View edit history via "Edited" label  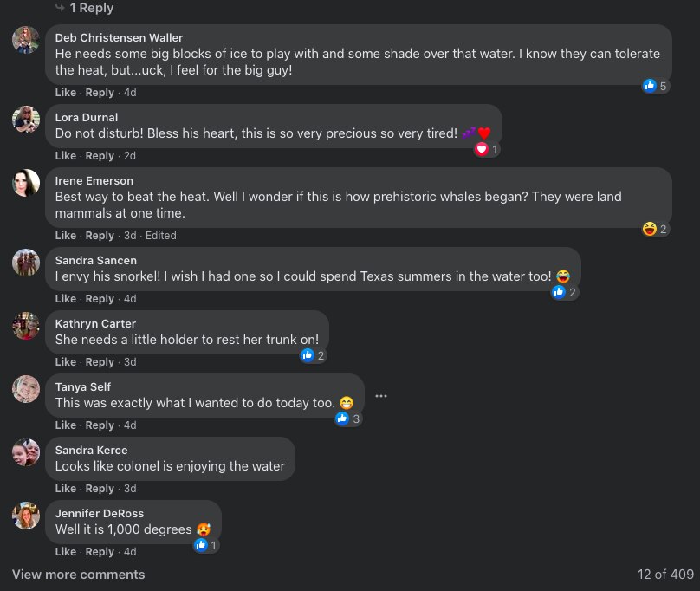click(160, 236)
